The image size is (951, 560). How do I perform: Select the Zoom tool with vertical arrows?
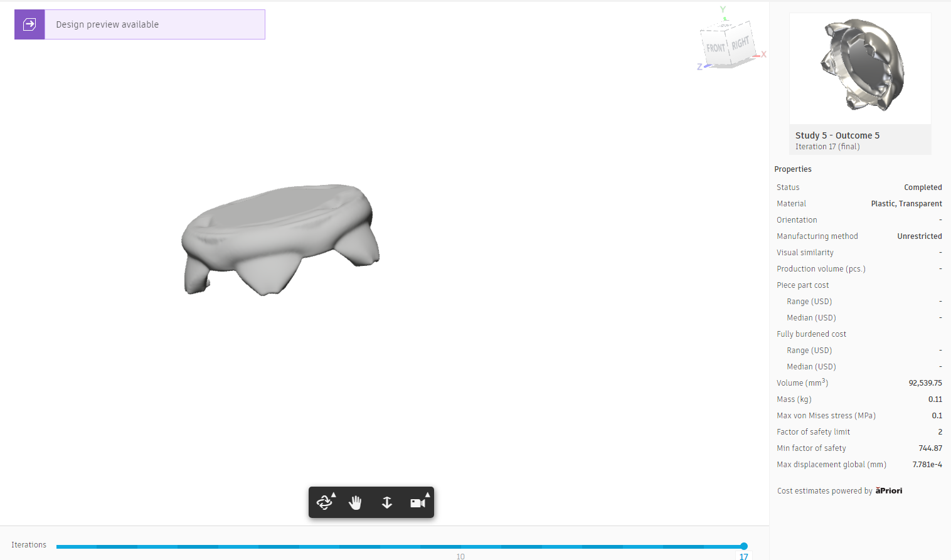[386, 503]
